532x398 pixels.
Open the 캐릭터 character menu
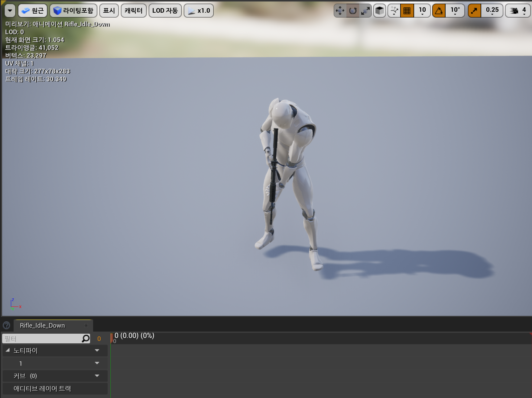point(134,11)
